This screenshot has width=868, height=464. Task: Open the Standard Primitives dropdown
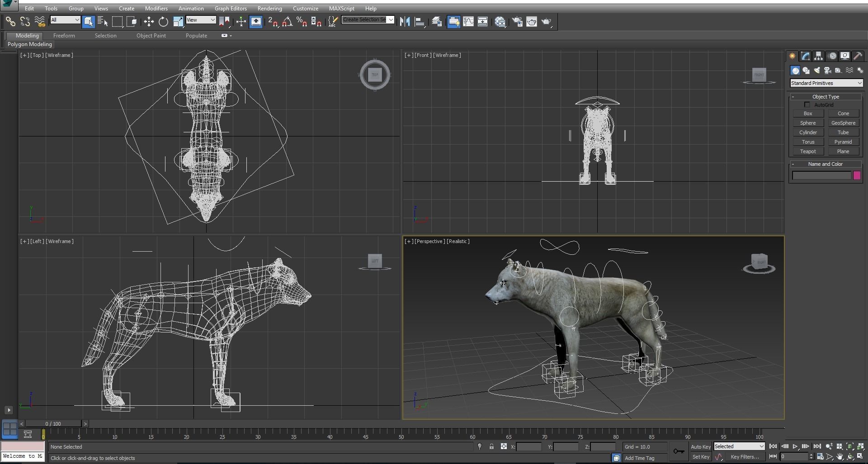(826, 83)
